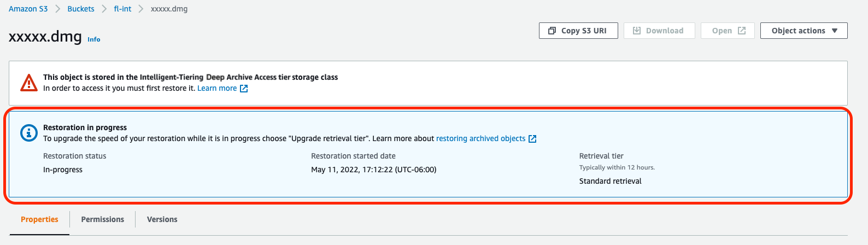
Task: Open the fl-int bucket breadcrumb
Action: pyautogui.click(x=122, y=9)
